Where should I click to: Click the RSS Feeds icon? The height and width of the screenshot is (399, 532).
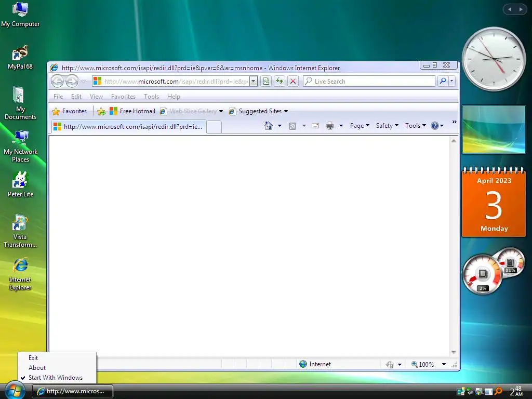point(292,126)
